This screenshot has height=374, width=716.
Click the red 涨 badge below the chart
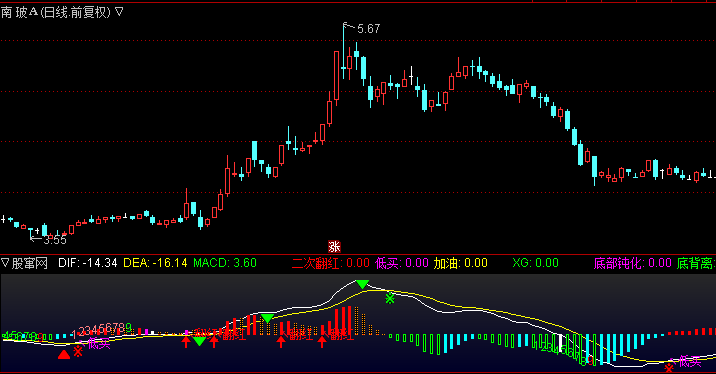tap(334, 247)
